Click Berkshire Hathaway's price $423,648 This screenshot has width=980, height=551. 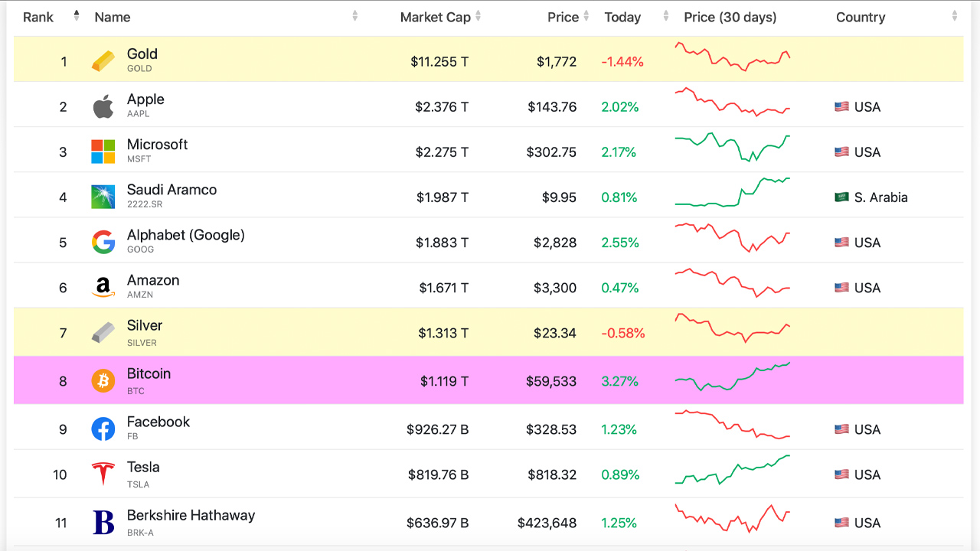547,523
